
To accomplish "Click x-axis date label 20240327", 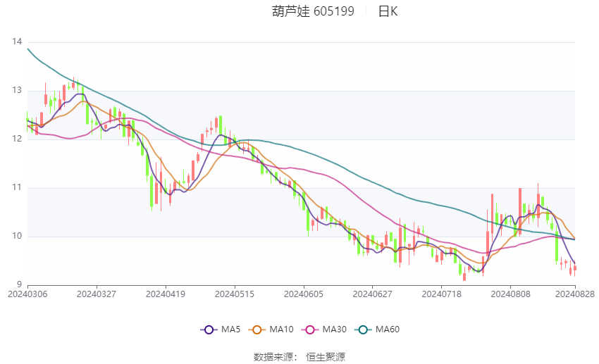I will (97, 294).
